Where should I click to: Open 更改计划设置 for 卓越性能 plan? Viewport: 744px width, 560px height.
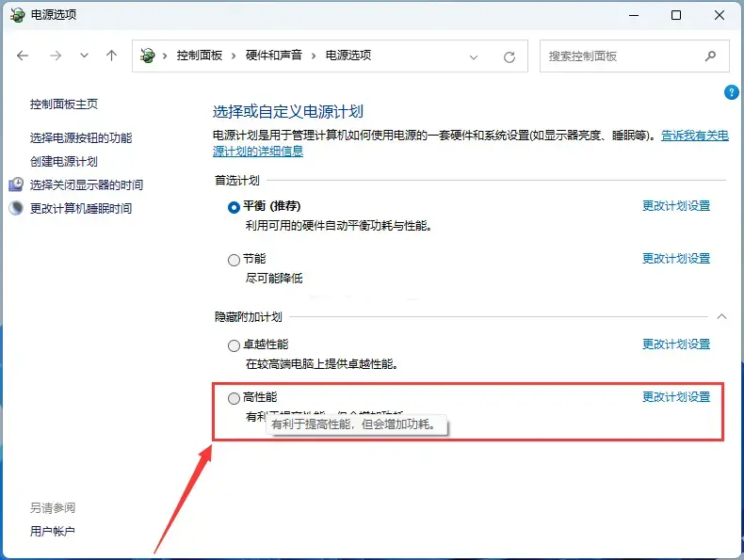[x=676, y=344]
